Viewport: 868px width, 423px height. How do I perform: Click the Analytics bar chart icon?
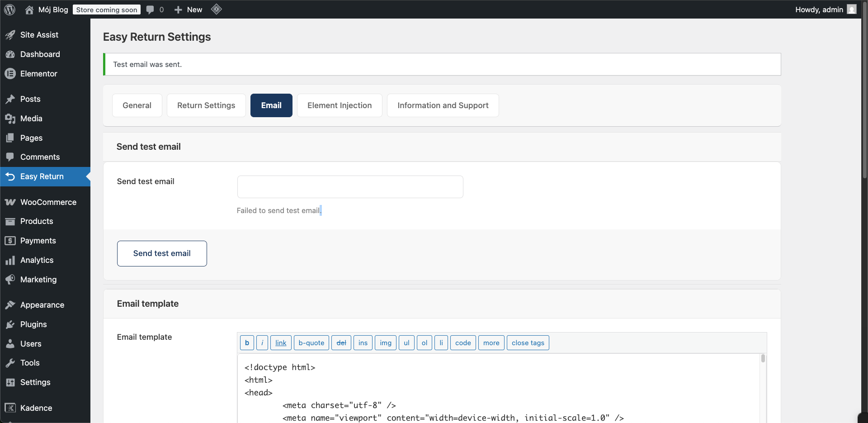click(x=10, y=260)
